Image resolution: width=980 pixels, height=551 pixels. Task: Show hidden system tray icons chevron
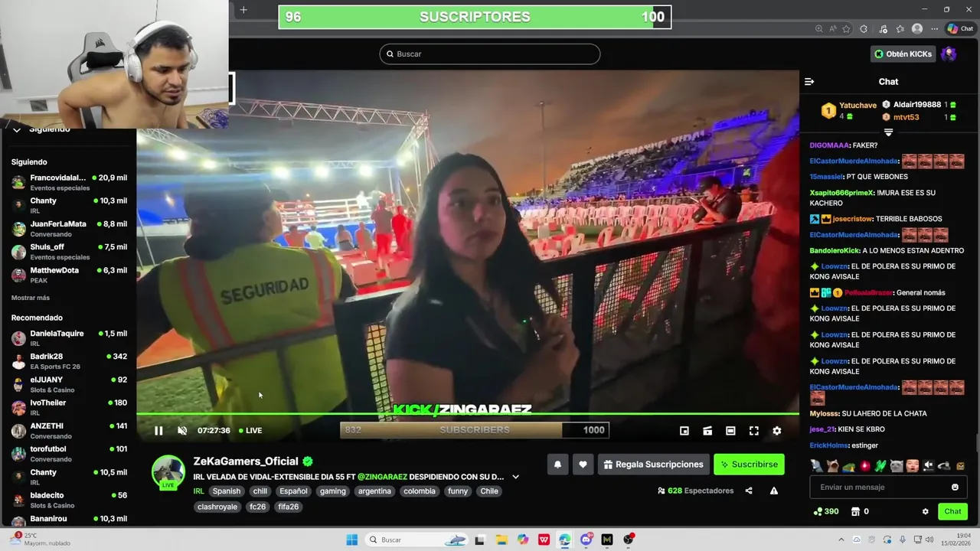841,540
